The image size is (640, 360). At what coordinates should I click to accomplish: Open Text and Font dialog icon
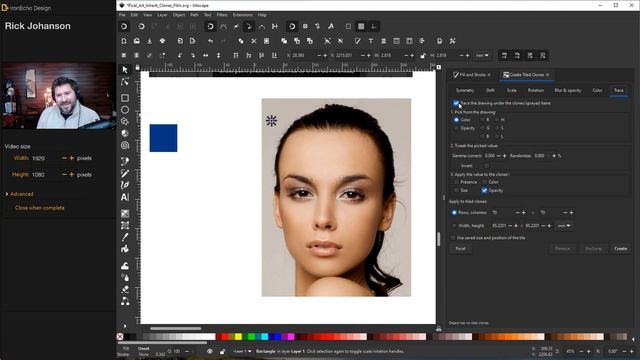click(x=371, y=41)
